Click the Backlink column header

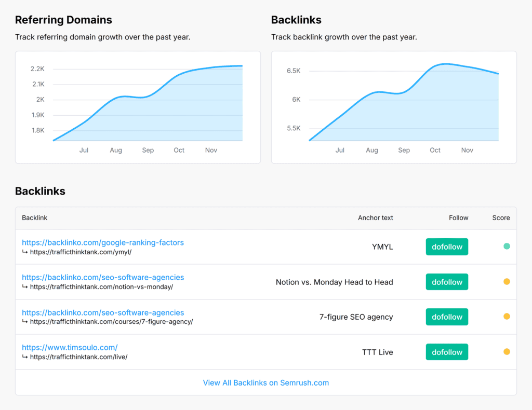(x=35, y=218)
